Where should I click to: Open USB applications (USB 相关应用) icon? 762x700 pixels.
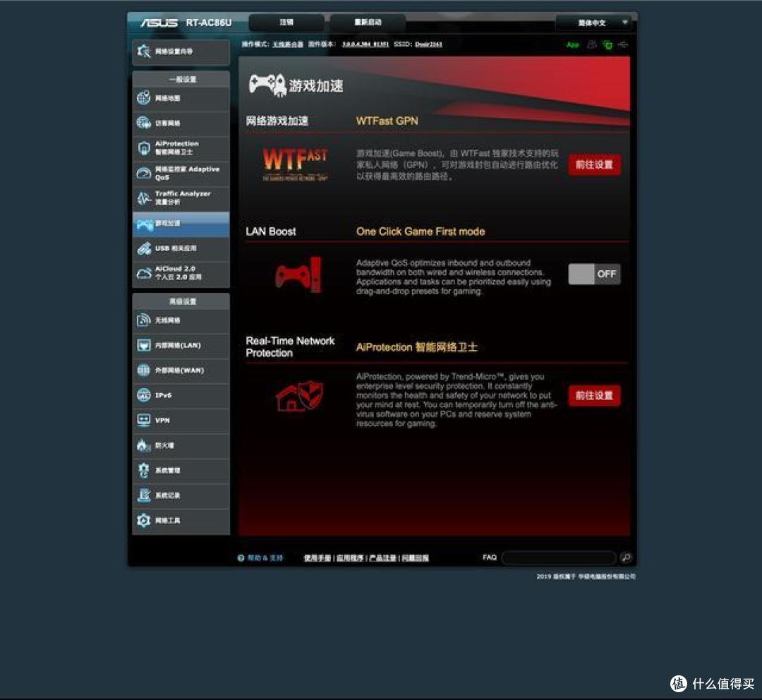(x=144, y=248)
